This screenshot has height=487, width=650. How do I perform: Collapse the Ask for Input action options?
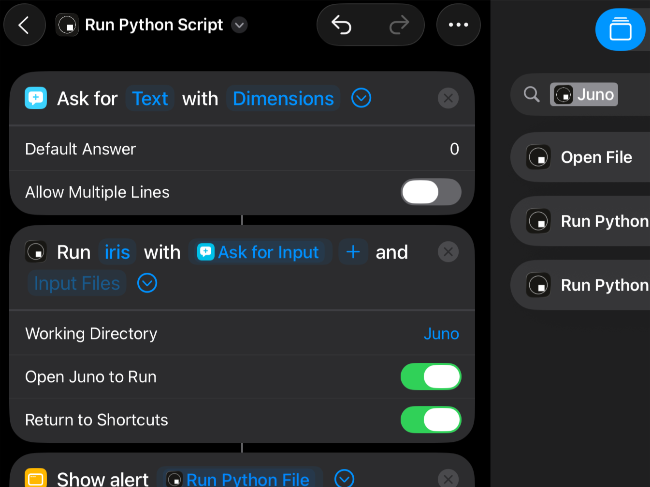pos(361,98)
